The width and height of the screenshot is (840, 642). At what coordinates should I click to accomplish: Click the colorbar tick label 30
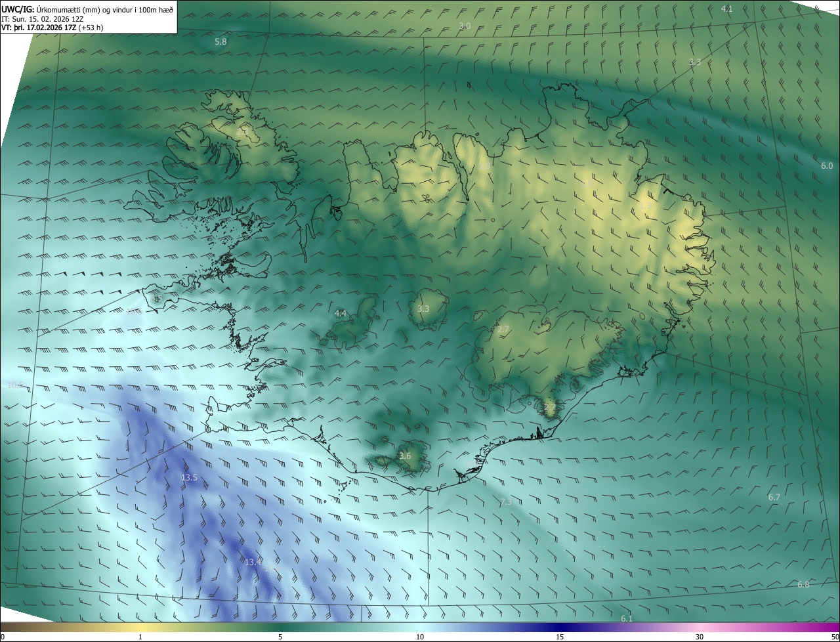click(x=700, y=637)
